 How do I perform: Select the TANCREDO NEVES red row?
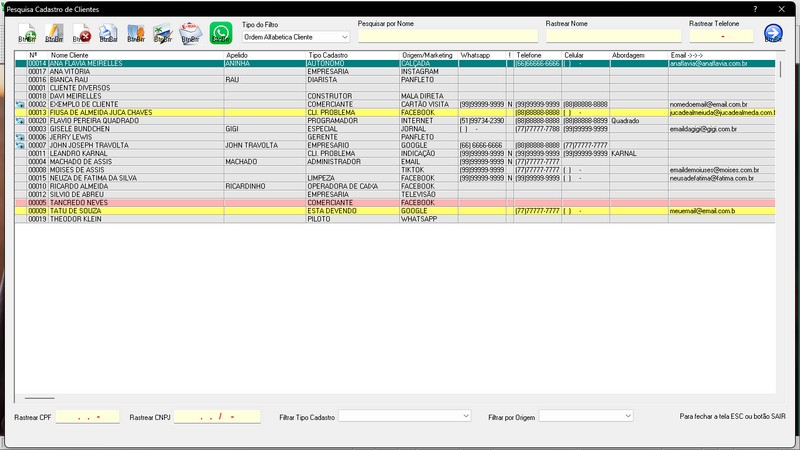tap(395, 203)
